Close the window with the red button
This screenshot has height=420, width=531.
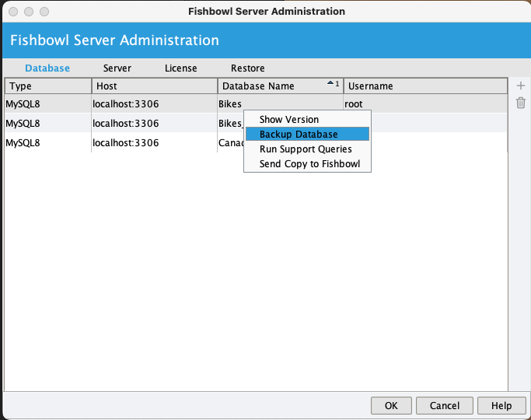(x=13, y=12)
